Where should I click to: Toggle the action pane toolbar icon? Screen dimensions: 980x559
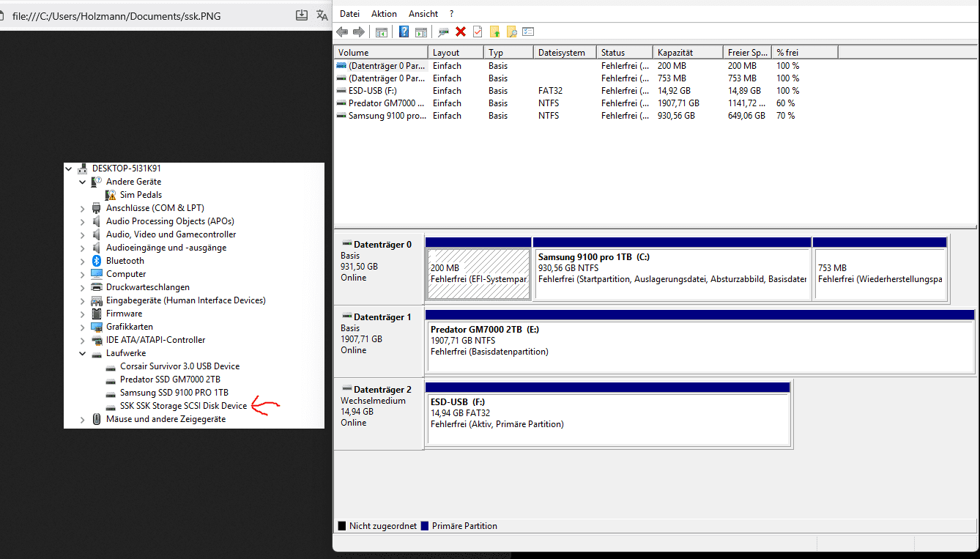coord(421,32)
